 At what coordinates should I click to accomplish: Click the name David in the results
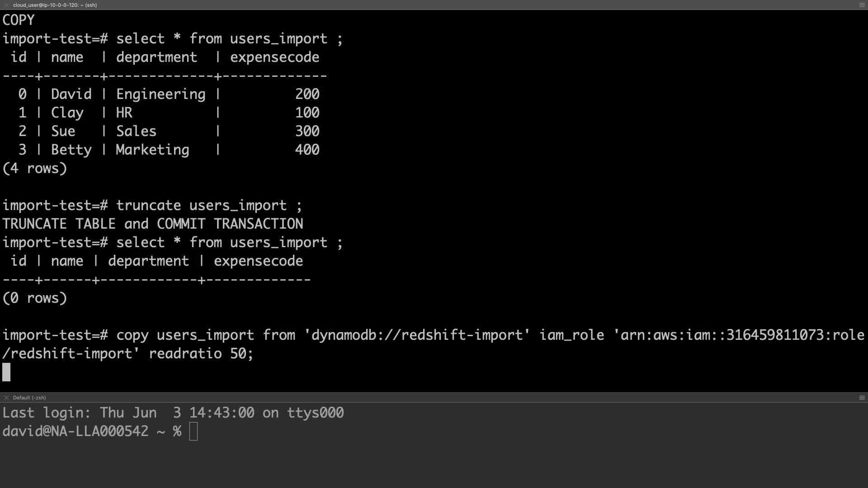coord(71,94)
